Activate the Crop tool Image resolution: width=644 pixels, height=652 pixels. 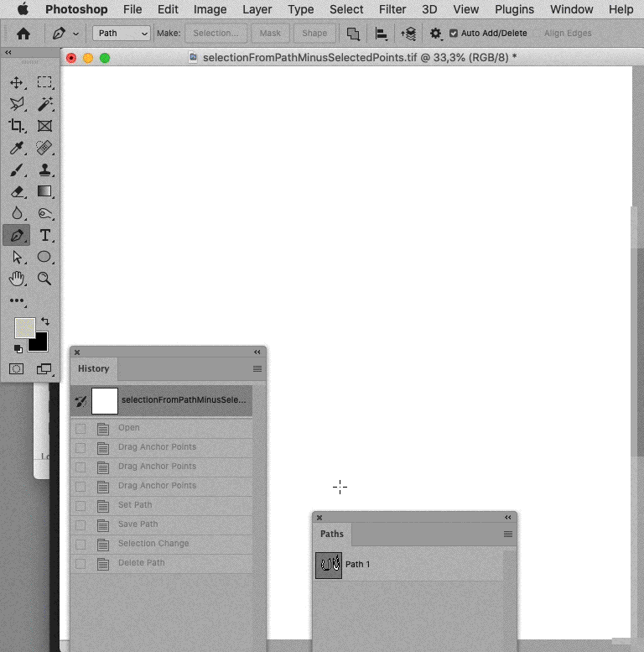pos(17,126)
